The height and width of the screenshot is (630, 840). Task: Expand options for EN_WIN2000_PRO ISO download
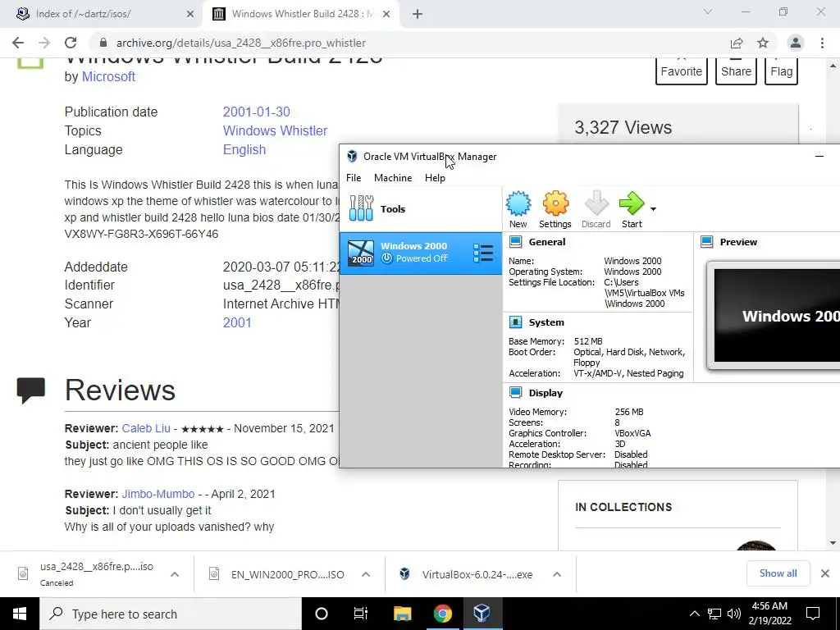[x=366, y=574]
